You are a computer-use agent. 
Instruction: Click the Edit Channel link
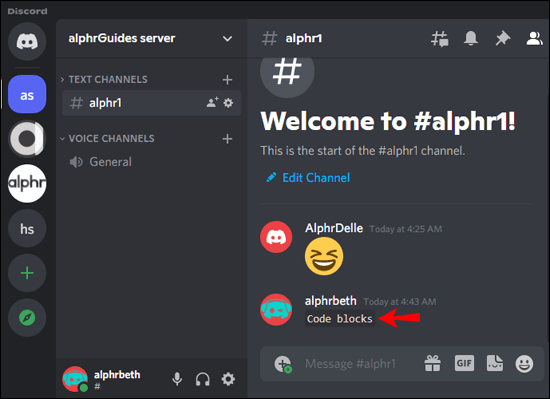(x=308, y=178)
